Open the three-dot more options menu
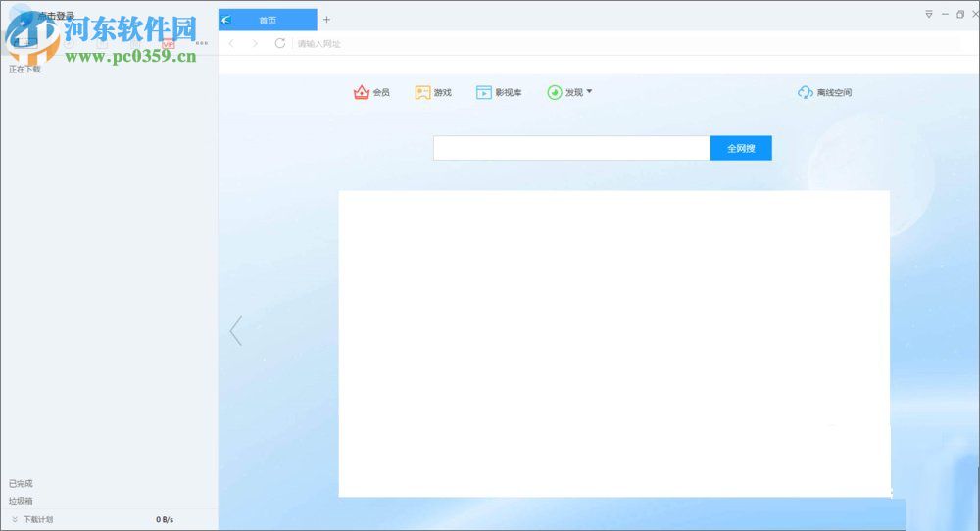 (x=202, y=43)
